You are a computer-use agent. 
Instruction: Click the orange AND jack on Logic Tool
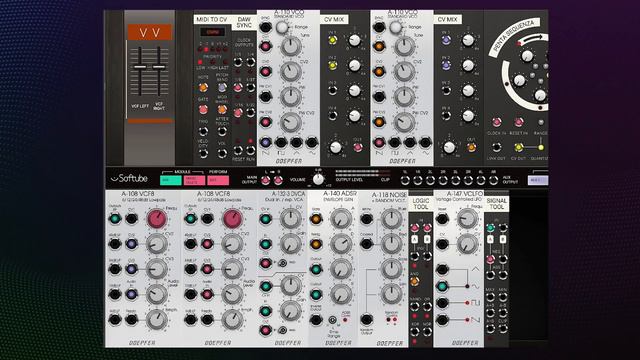pos(415,281)
